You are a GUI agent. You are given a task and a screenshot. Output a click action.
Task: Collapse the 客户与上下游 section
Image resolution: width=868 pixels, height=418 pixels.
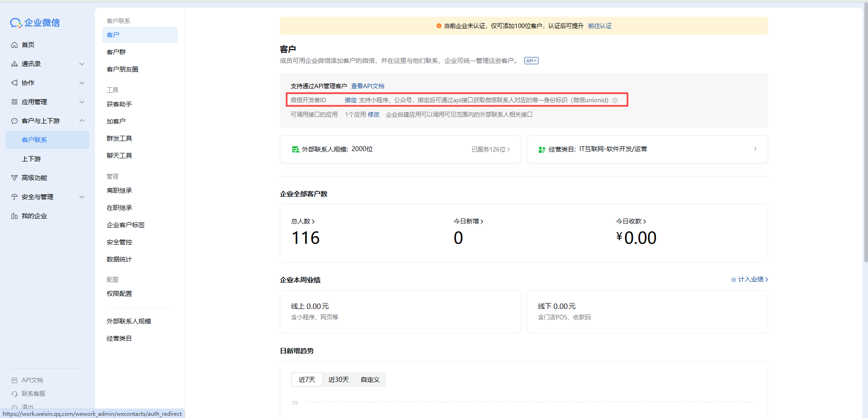point(82,121)
